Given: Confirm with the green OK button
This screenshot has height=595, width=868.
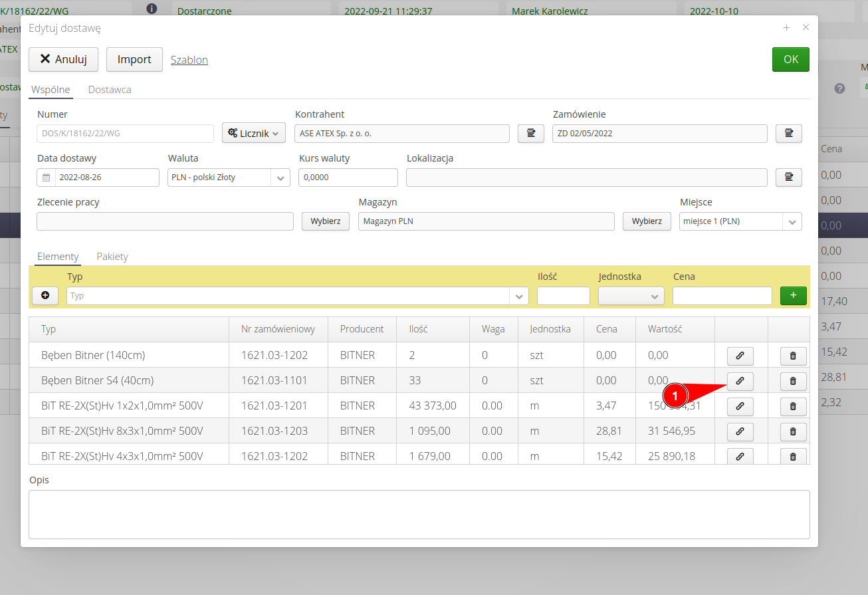Looking at the screenshot, I should pyautogui.click(x=790, y=59).
